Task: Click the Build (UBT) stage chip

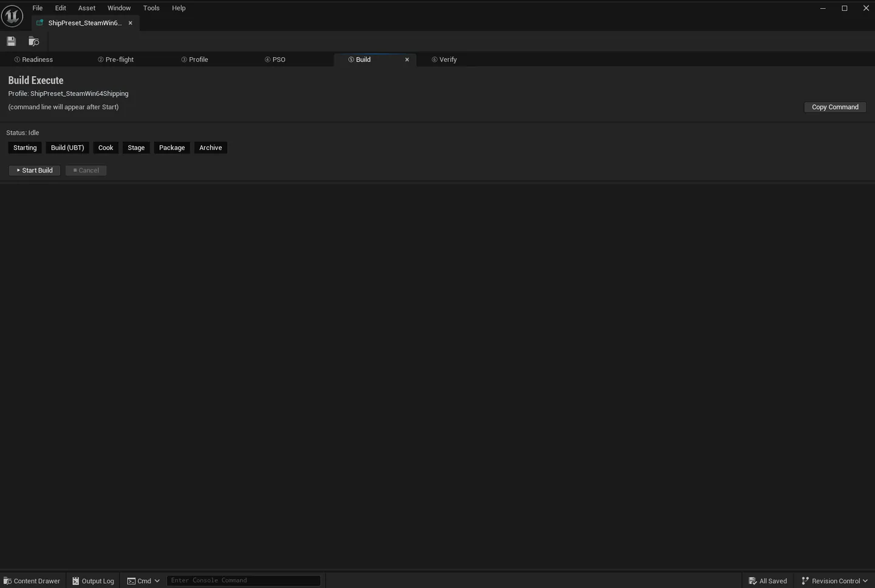Action: (x=67, y=148)
